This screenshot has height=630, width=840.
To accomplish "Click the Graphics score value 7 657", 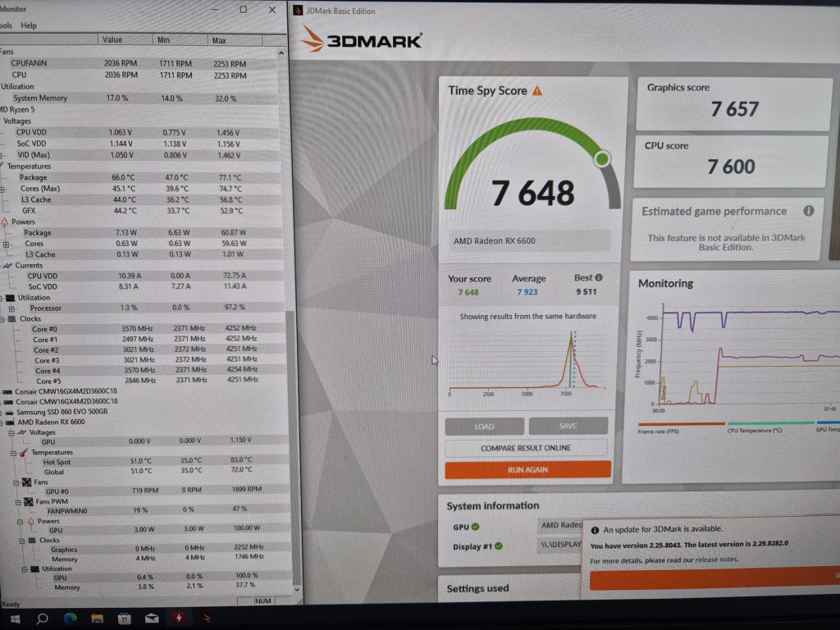I will 734,109.
